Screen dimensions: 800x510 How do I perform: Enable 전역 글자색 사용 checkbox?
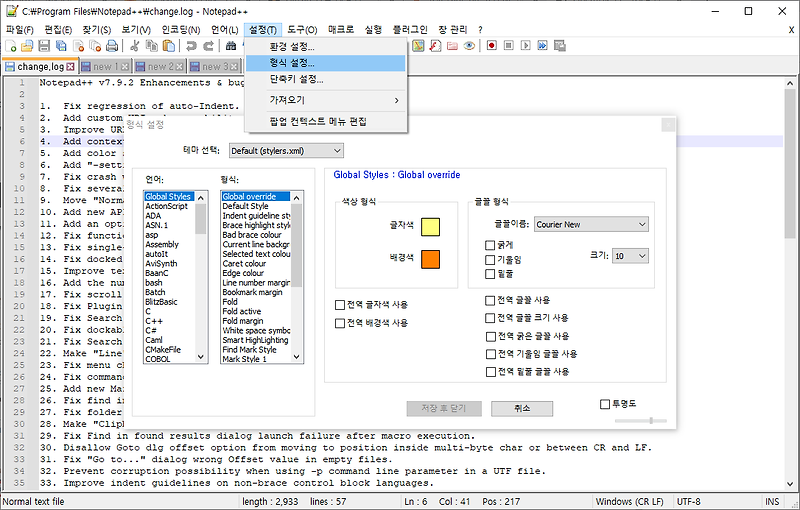click(340, 305)
